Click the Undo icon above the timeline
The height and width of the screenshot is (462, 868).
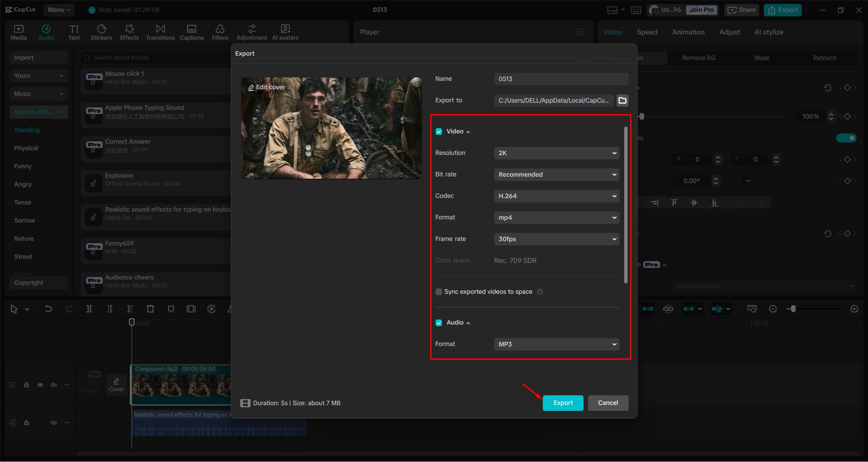click(48, 309)
